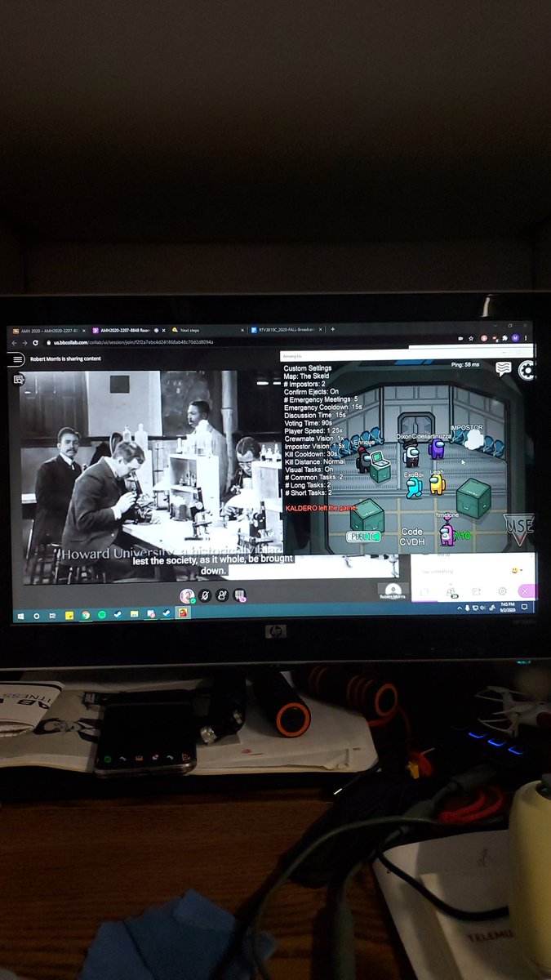551x980 pixels.
Task: Open Spotify from the taskbar
Action: [102, 614]
